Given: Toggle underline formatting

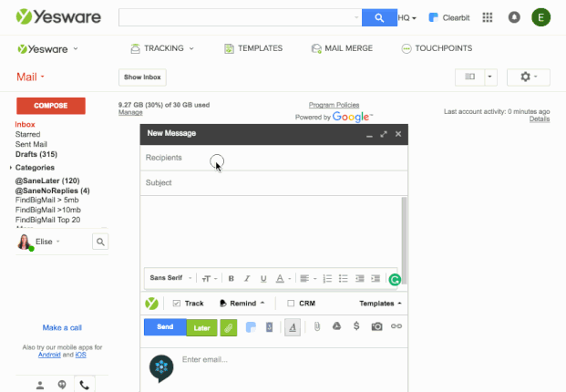Looking at the screenshot, I should 263,278.
